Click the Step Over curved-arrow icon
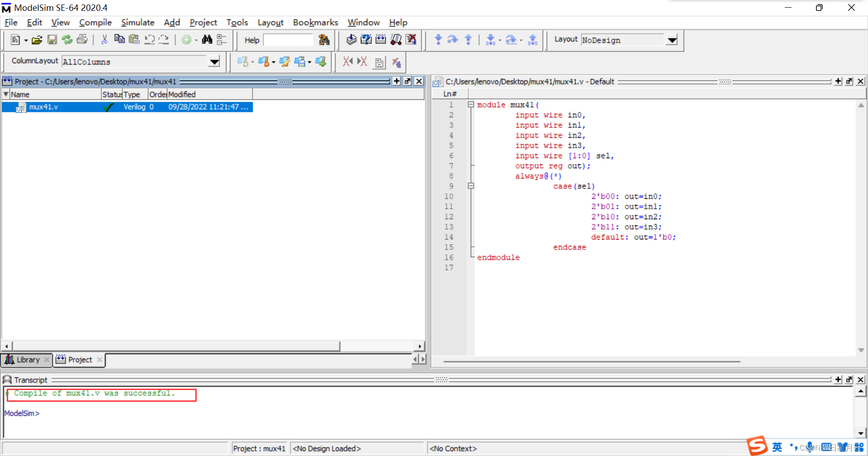 453,40
